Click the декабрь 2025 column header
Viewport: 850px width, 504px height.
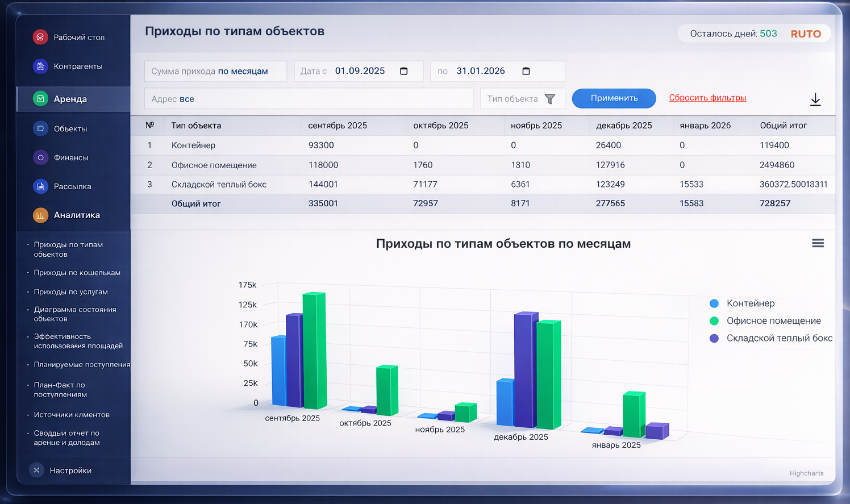point(624,126)
